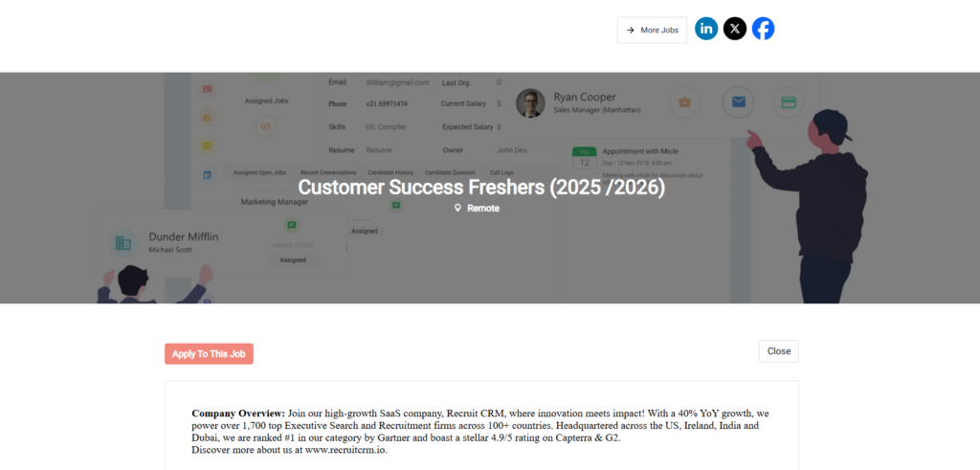Click the green card icon in banner
The height and width of the screenshot is (470, 980).
click(x=789, y=101)
